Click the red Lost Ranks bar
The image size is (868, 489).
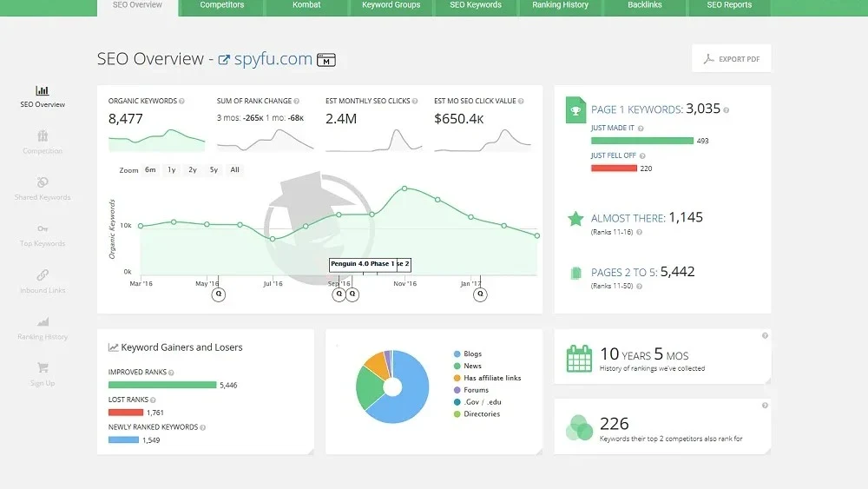(126, 413)
